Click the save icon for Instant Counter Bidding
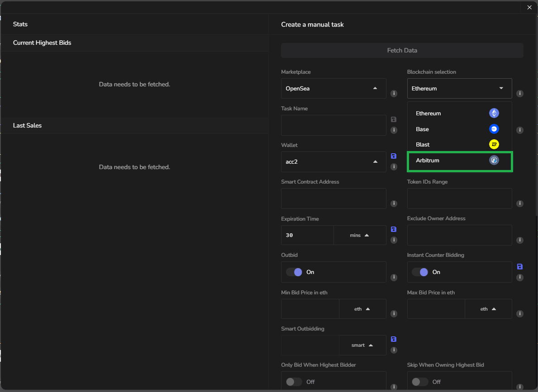The image size is (538, 392). [x=520, y=267]
